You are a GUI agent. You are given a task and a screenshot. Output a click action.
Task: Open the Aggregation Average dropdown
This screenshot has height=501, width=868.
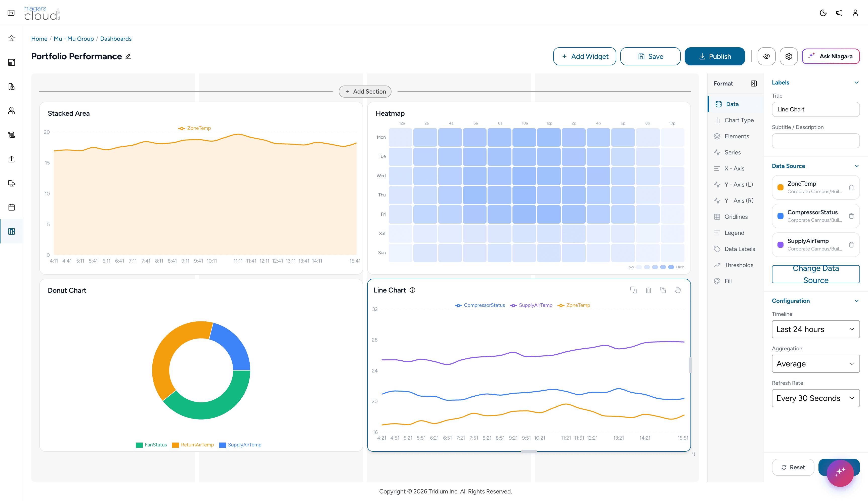pyautogui.click(x=816, y=364)
